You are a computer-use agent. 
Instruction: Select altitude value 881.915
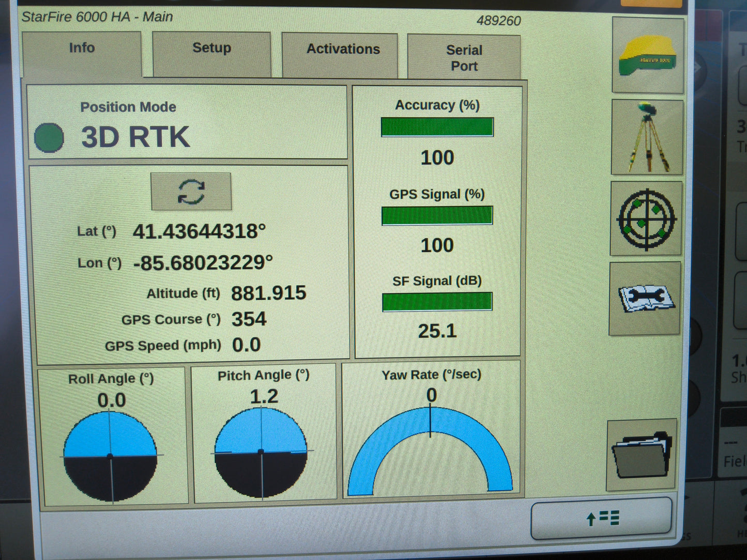pyautogui.click(x=269, y=293)
